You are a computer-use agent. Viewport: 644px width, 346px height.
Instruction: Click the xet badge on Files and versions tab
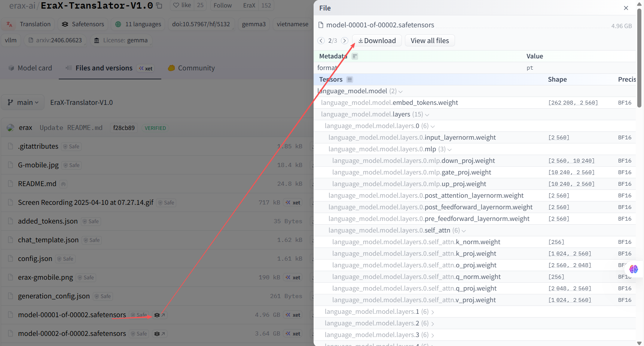pyautogui.click(x=146, y=69)
